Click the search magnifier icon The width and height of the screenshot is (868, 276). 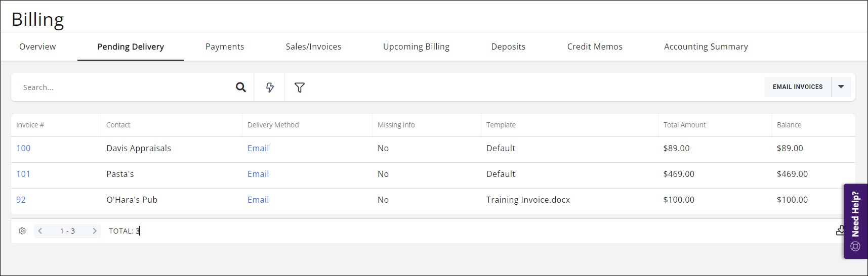coord(241,87)
